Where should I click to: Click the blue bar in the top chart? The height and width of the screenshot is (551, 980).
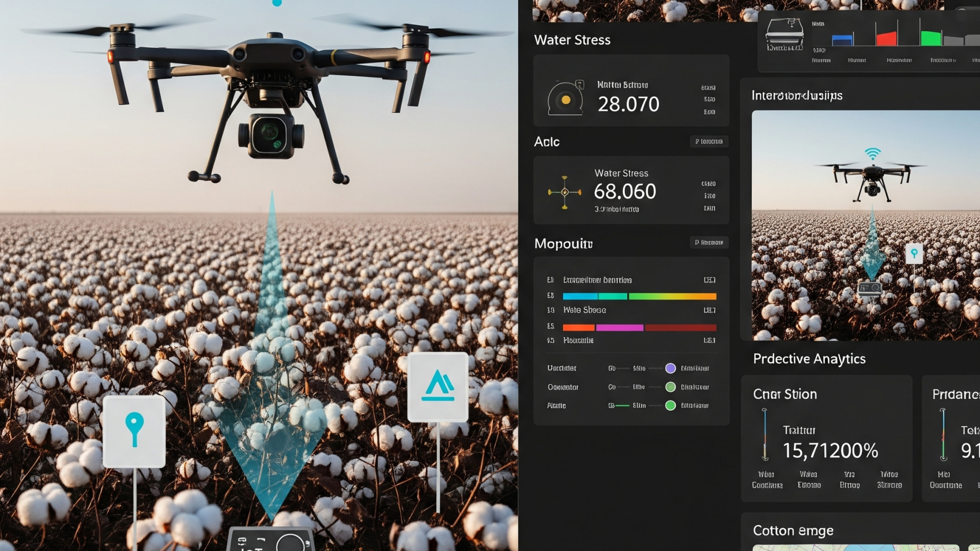pyautogui.click(x=842, y=40)
